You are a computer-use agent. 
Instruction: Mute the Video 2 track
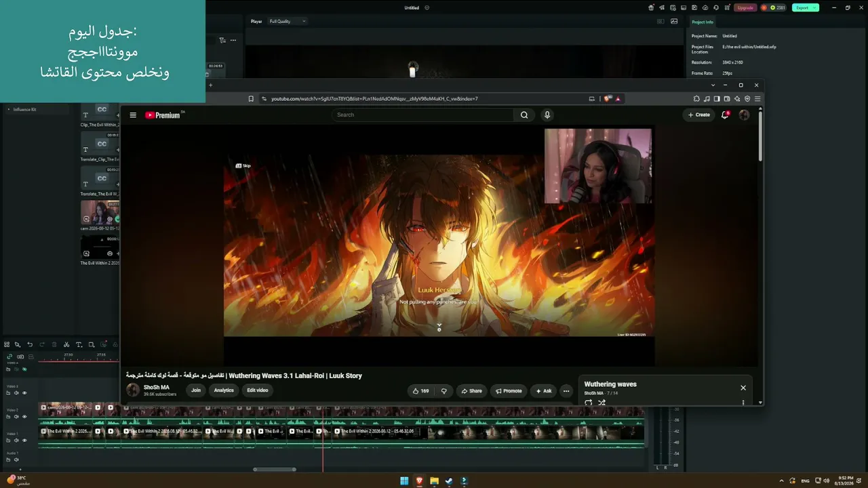[x=16, y=417]
